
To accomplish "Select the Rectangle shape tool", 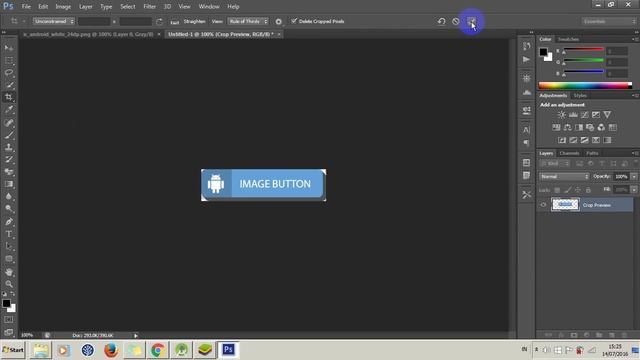I will click(x=9, y=259).
